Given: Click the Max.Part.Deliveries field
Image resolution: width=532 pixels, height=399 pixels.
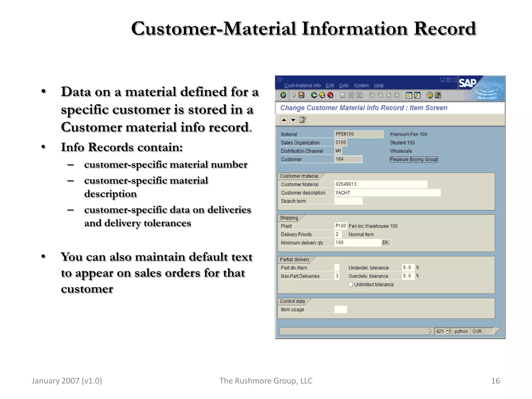Looking at the screenshot, I should point(337,276).
